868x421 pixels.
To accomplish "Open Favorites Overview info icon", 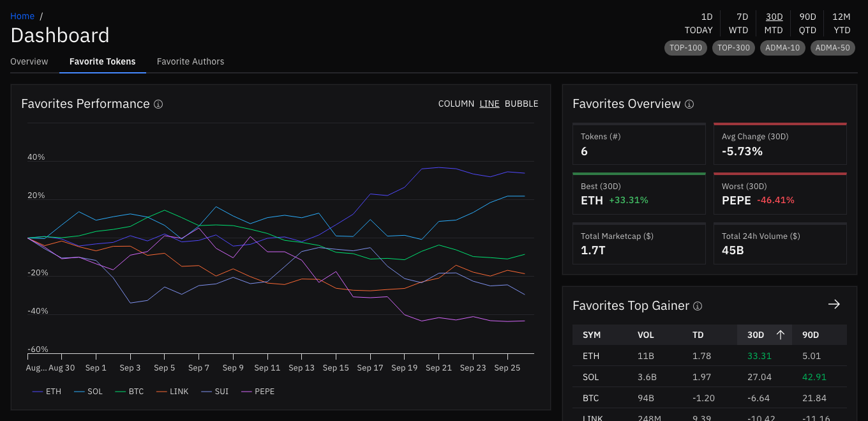I will 689,104.
